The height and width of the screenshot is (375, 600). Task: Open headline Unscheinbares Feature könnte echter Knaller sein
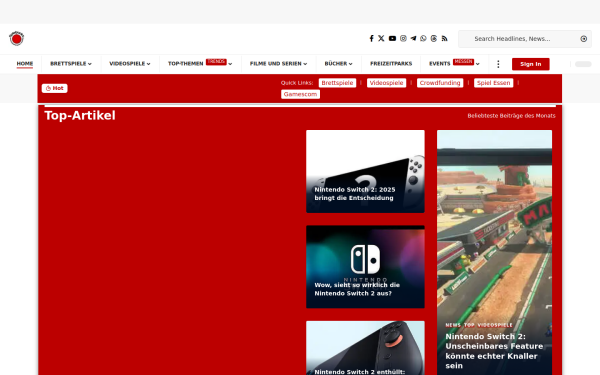pos(494,351)
